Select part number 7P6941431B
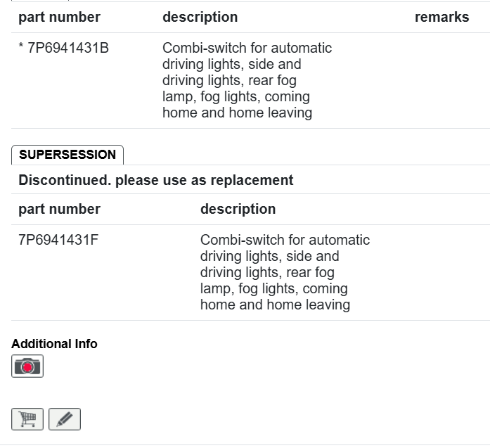Screen dimensions: 490x448 point(68,49)
